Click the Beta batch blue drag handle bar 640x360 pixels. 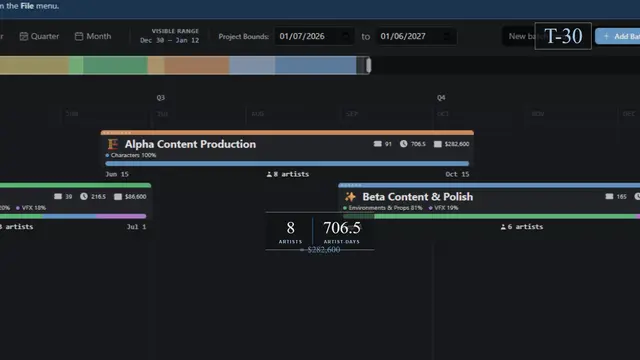(489, 185)
